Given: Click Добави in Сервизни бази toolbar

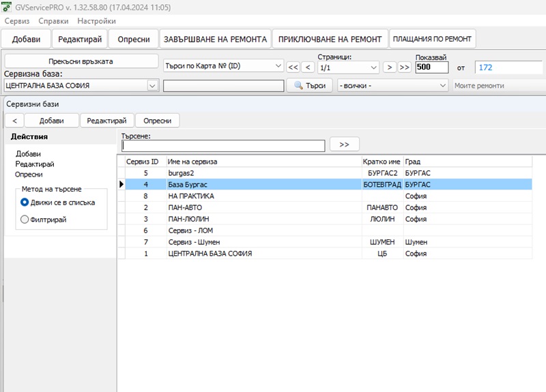Looking at the screenshot, I should point(51,121).
